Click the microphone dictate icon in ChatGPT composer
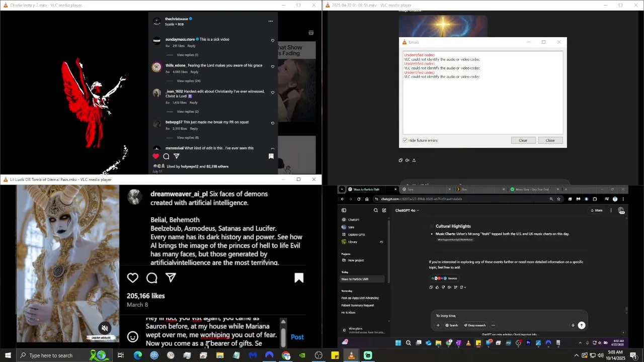 point(573,325)
